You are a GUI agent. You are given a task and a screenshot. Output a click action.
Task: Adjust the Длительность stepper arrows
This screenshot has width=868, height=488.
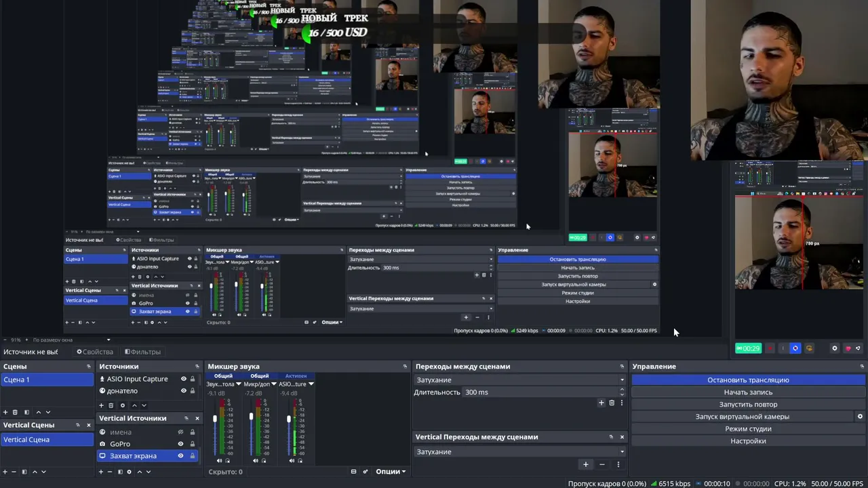[x=622, y=392]
